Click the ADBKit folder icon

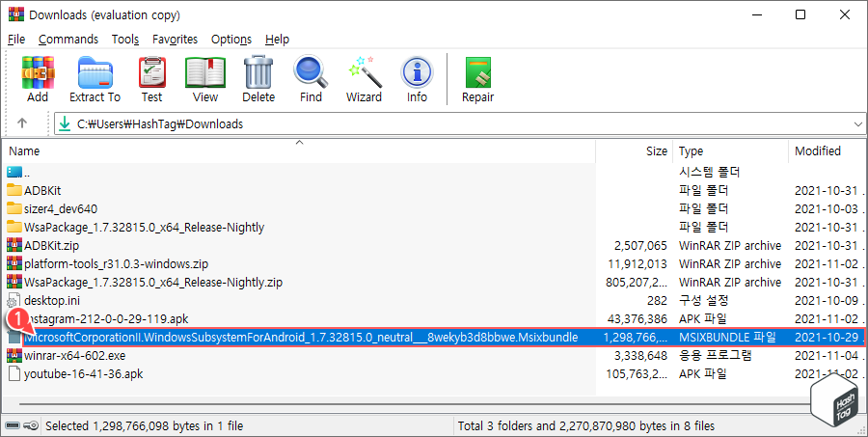click(x=14, y=190)
